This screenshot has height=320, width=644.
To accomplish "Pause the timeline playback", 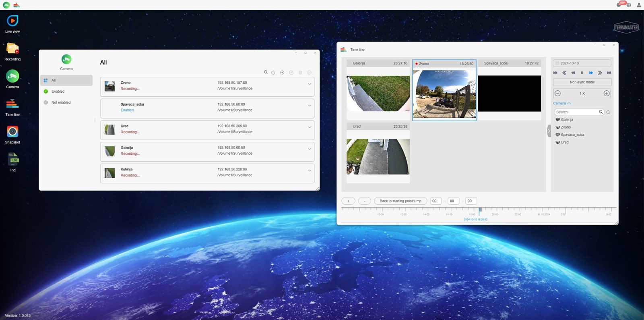I will pyautogui.click(x=582, y=73).
